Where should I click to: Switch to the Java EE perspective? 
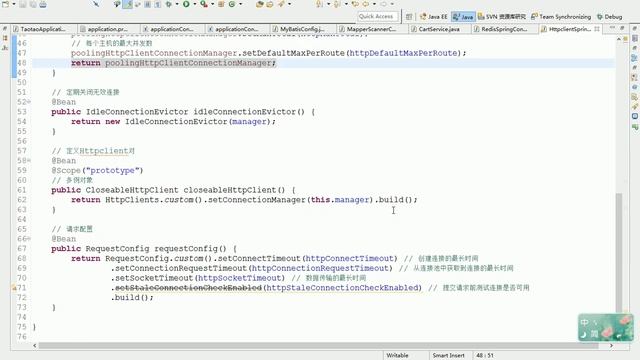pyautogui.click(x=433, y=17)
